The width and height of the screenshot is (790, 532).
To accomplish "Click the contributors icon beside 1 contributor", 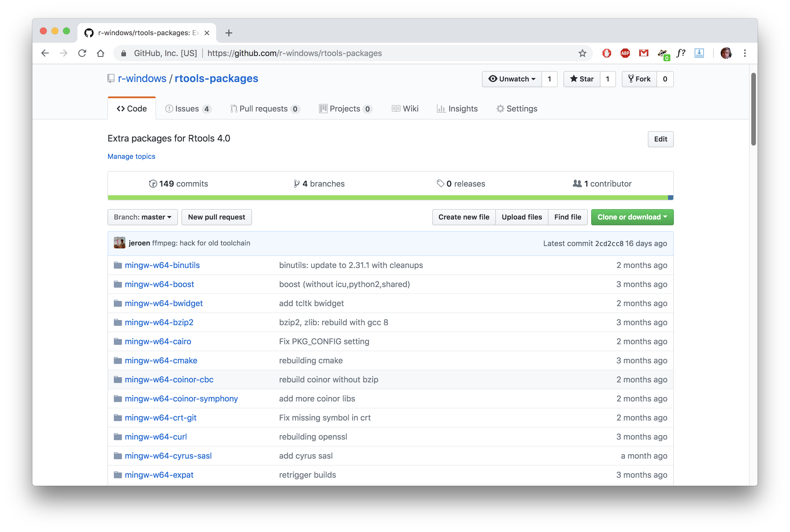I will [577, 183].
